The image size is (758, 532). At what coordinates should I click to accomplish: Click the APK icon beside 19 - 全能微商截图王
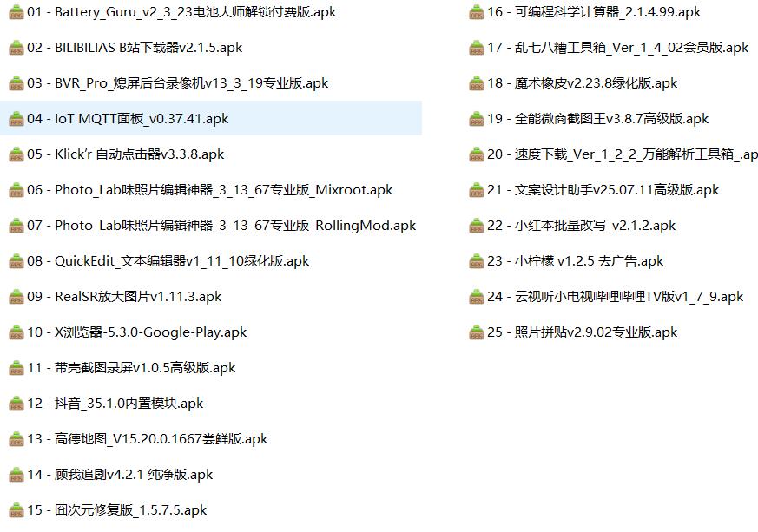[x=477, y=118]
